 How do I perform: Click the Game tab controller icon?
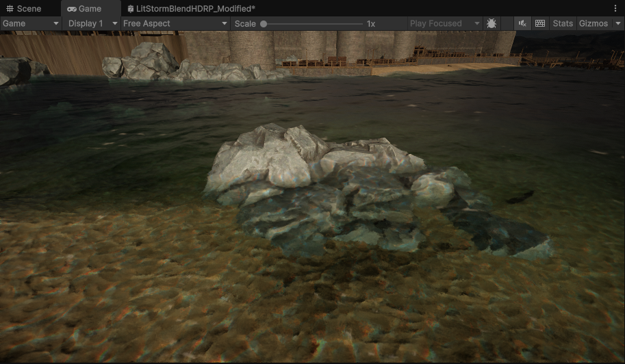coord(71,9)
